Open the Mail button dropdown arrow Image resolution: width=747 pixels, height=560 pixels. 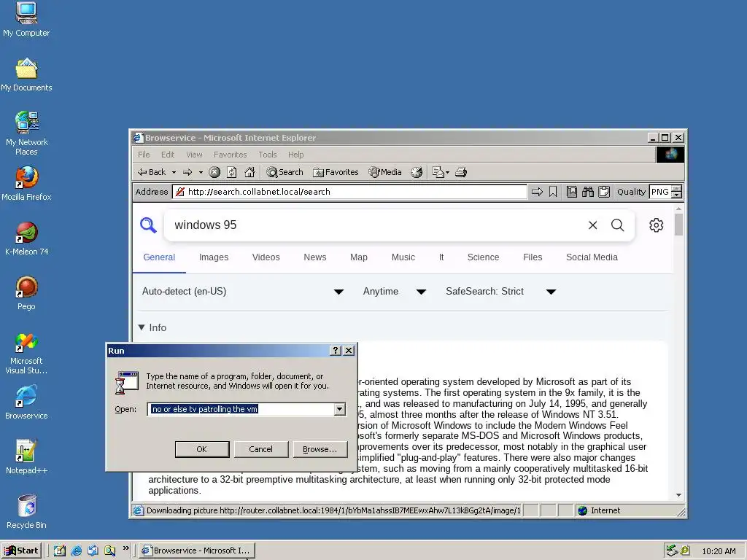(447, 172)
